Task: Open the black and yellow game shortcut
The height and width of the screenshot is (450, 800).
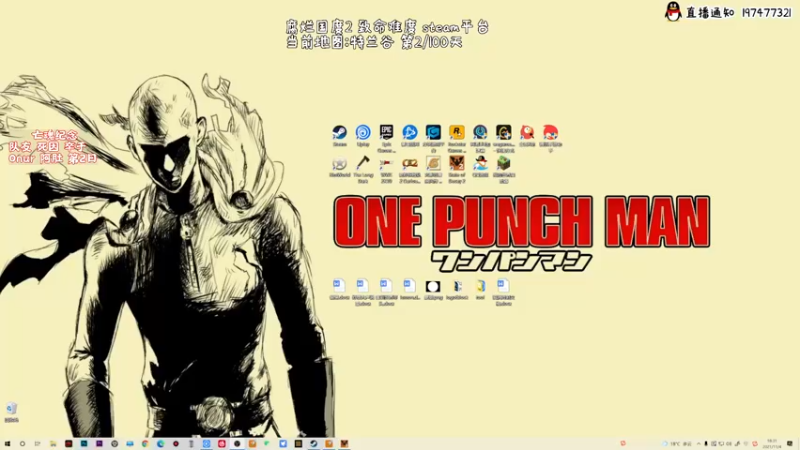Action: coord(504,138)
